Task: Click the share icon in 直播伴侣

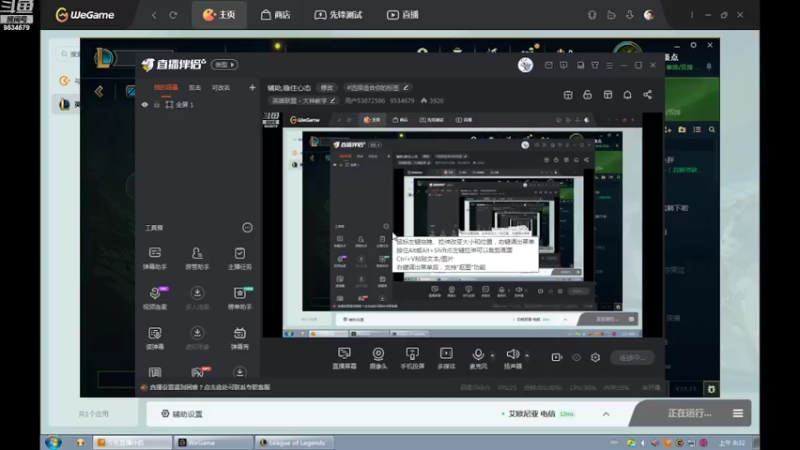Action: tap(647, 94)
